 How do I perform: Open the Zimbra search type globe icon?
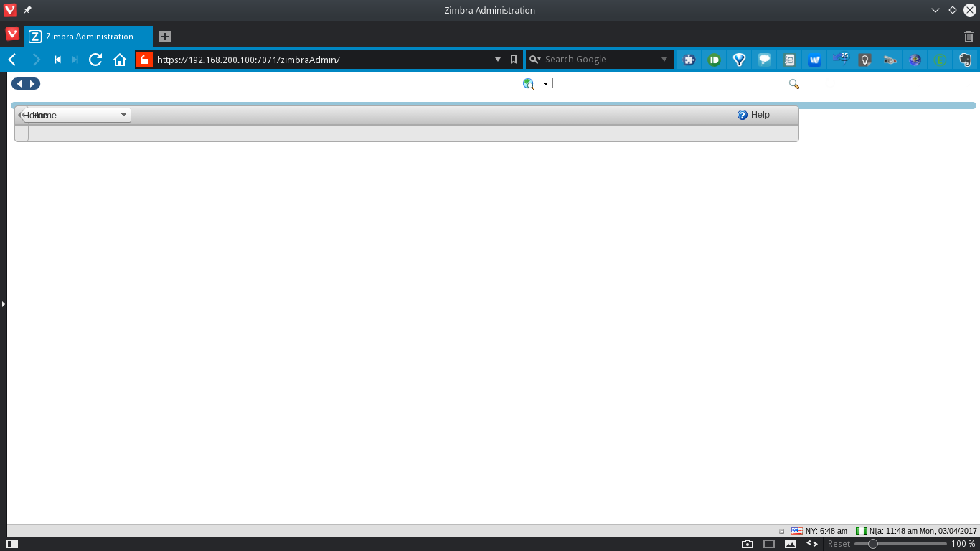tap(529, 84)
